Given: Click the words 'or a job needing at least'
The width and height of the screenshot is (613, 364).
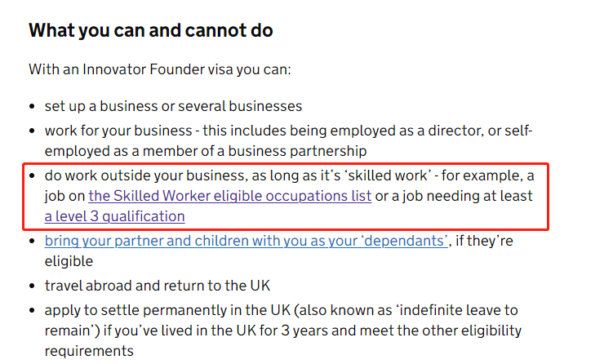Looking at the screenshot, I should [454, 196].
